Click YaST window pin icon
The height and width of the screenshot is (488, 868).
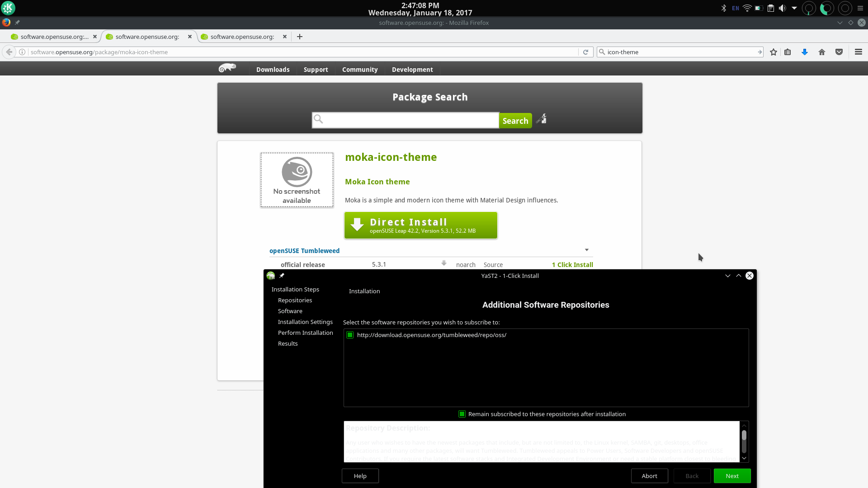point(282,276)
